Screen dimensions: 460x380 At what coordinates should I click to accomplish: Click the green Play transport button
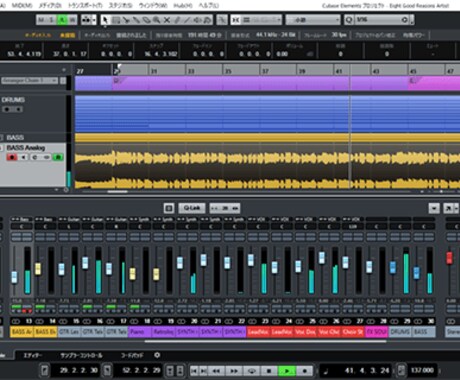[287, 371]
